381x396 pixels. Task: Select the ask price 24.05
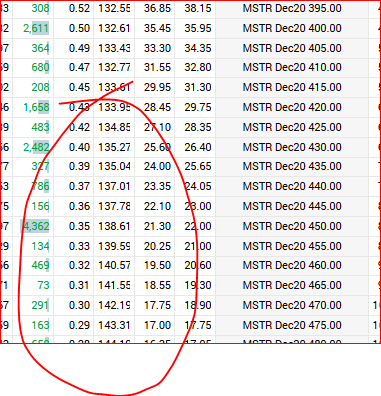(x=198, y=186)
